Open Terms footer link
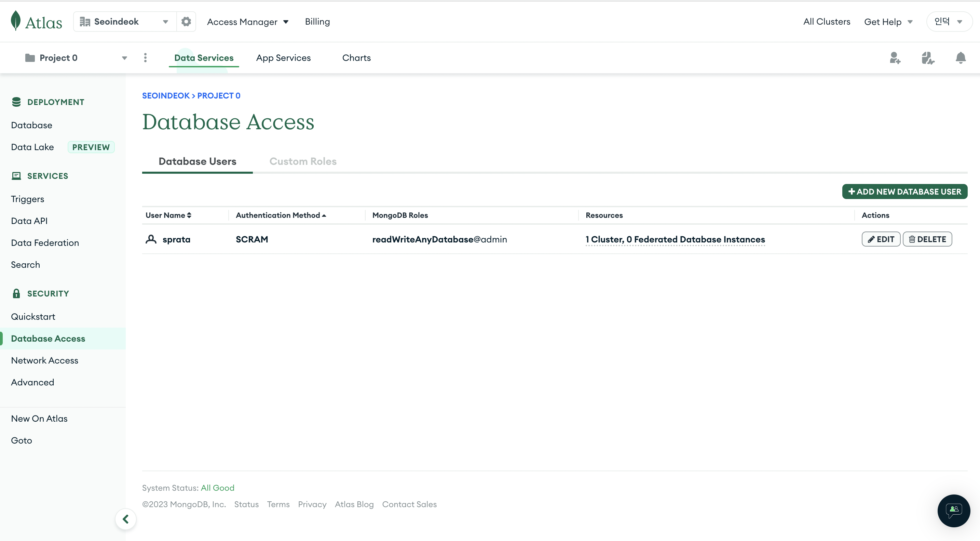Screen dimensions: 980x541 pyautogui.click(x=278, y=504)
